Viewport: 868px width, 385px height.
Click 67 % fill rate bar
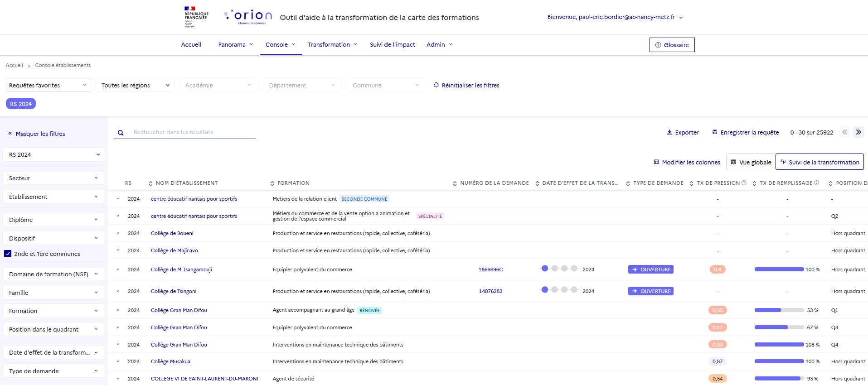(779, 327)
